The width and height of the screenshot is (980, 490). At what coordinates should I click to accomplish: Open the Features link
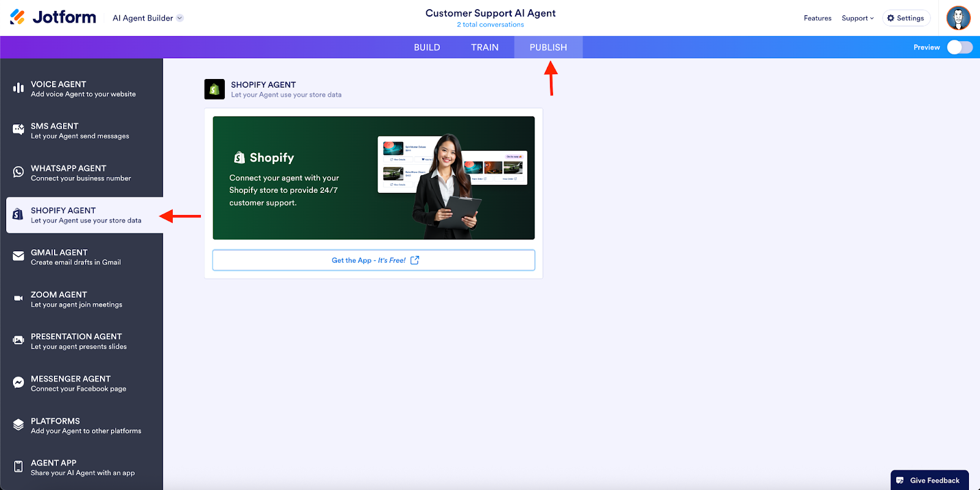click(x=818, y=18)
